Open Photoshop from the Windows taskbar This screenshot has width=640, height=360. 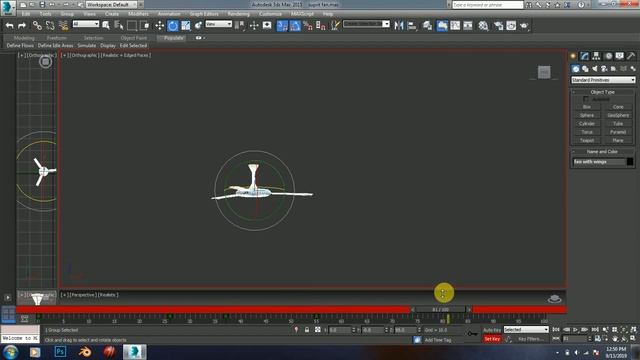click(x=60, y=351)
